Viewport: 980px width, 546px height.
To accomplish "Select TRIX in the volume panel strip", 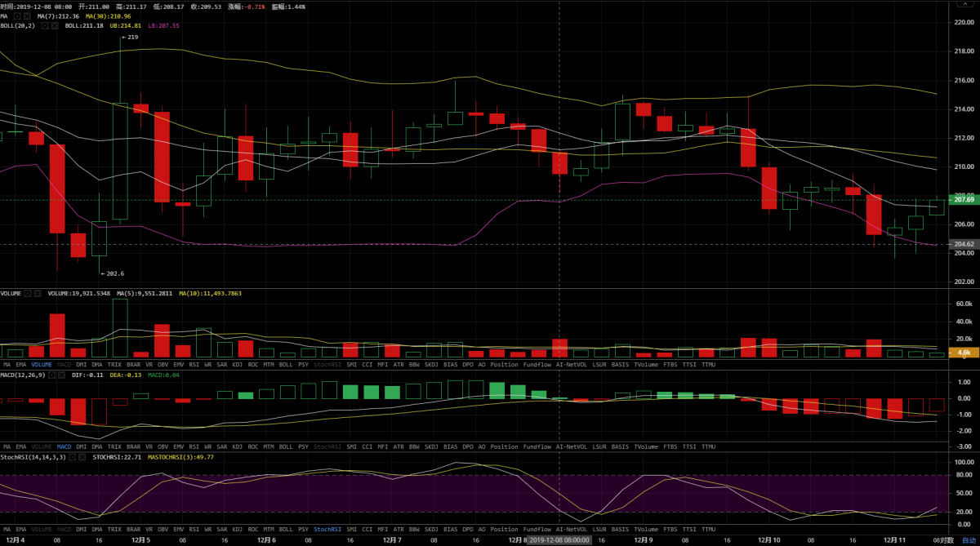I will point(115,365).
